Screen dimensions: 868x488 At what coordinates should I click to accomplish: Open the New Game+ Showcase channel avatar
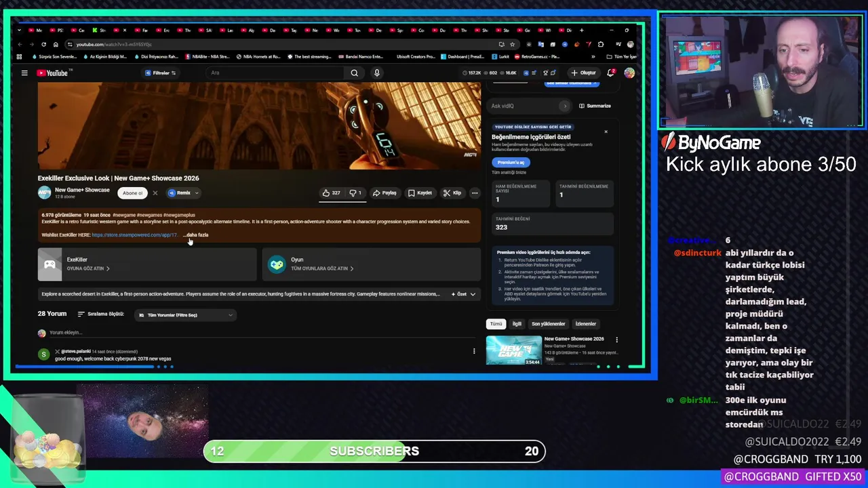[44, 192]
